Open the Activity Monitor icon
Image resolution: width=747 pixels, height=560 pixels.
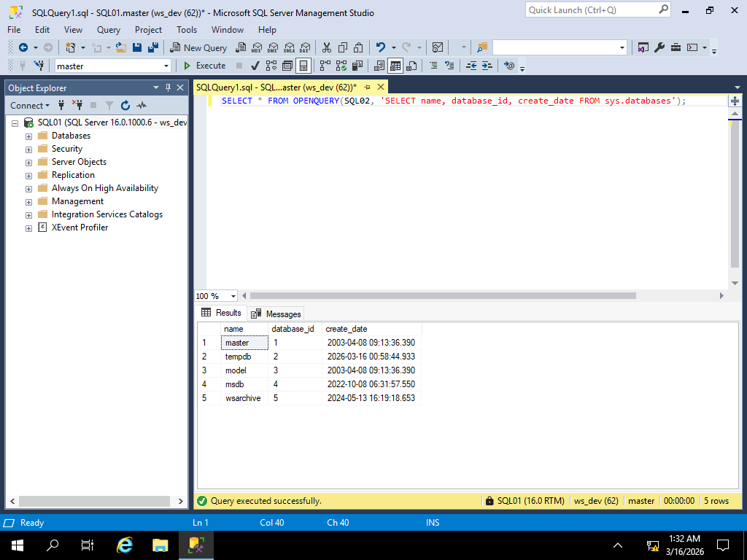pyautogui.click(x=438, y=47)
